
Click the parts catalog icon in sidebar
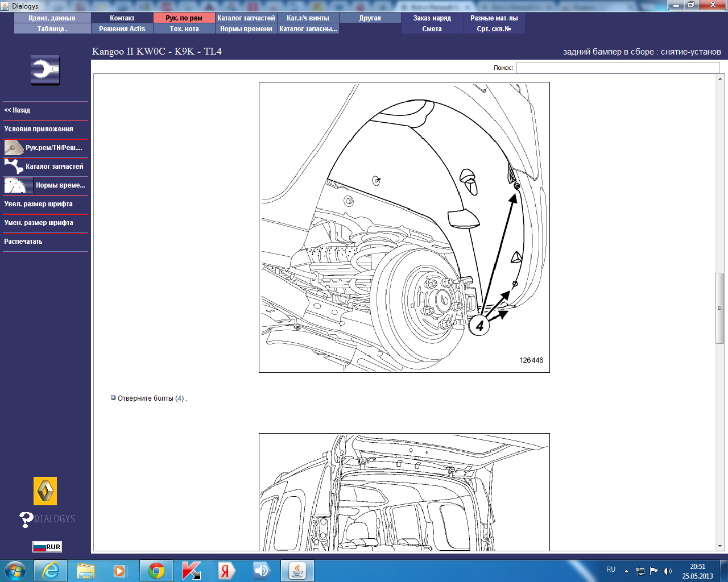tap(13, 167)
